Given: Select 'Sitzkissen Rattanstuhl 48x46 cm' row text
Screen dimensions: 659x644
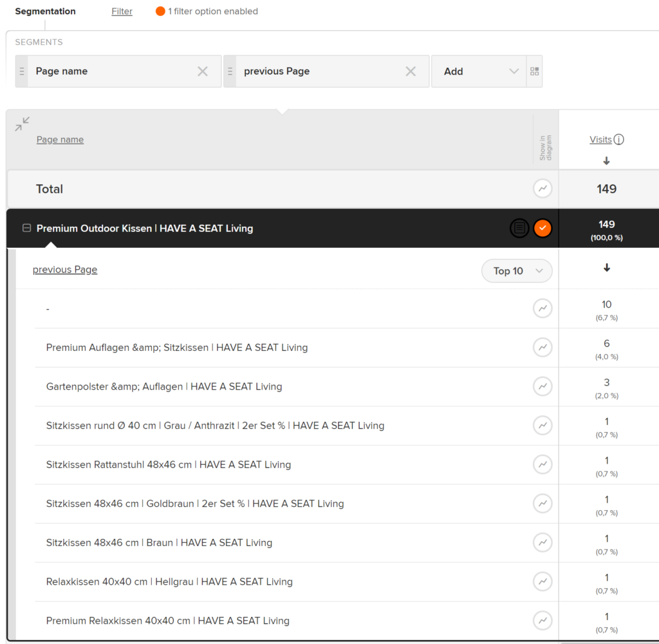Looking at the screenshot, I should pos(169,465).
